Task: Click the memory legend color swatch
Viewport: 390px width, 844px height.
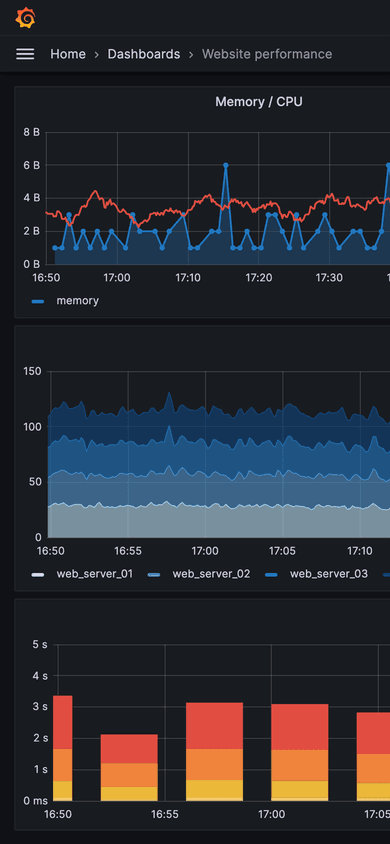Action: click(x=38, y=301)
